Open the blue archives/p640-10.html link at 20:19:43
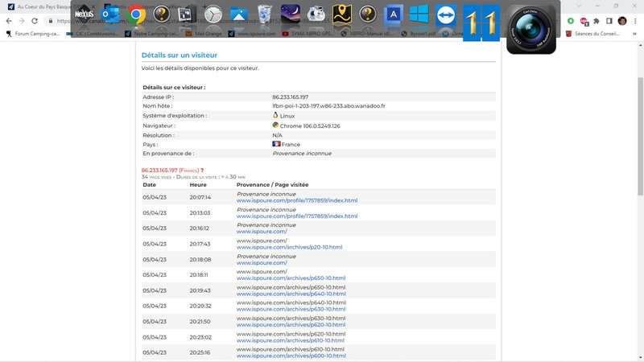Image resolution: width=644 pixels, height=362 pixels. [291, 294]
